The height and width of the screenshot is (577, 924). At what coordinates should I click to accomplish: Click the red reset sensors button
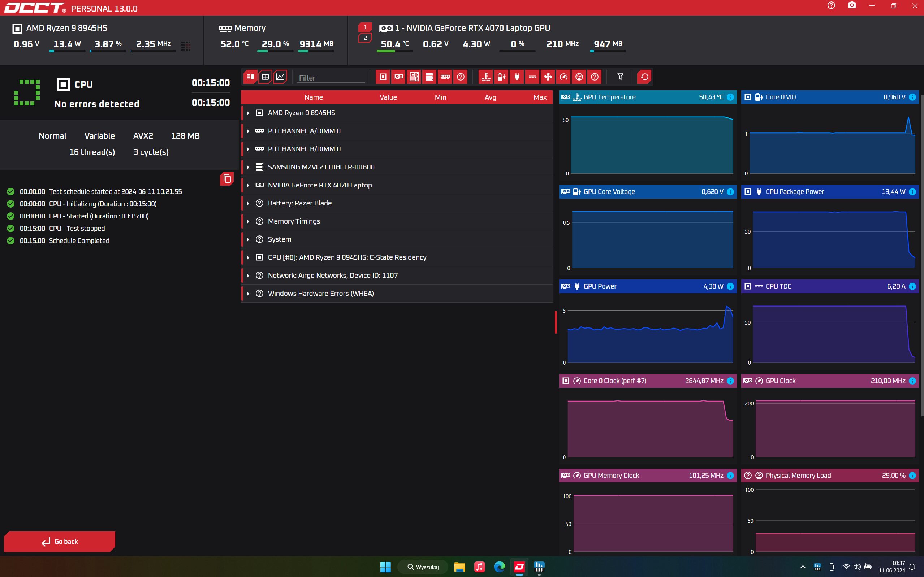644,77
